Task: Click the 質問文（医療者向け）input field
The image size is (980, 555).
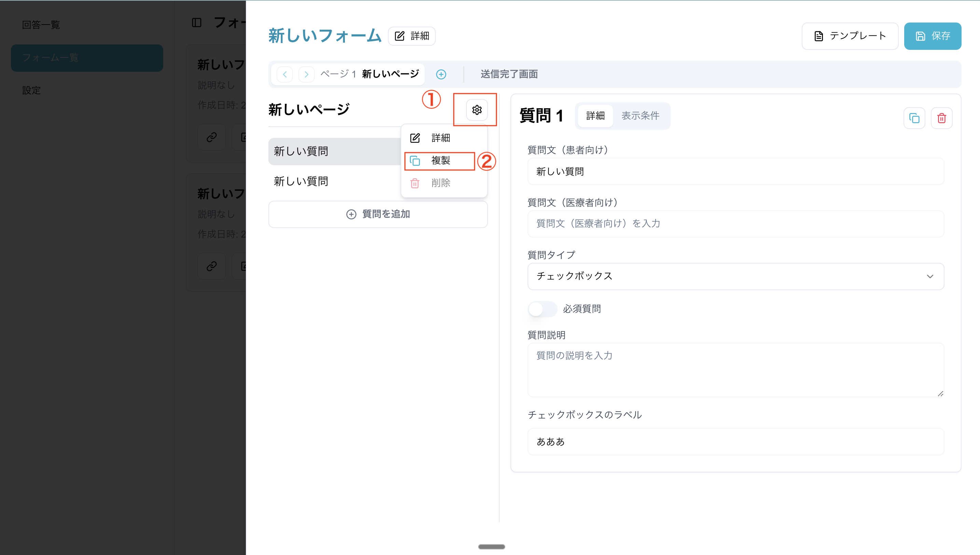Action: point(735,224)
